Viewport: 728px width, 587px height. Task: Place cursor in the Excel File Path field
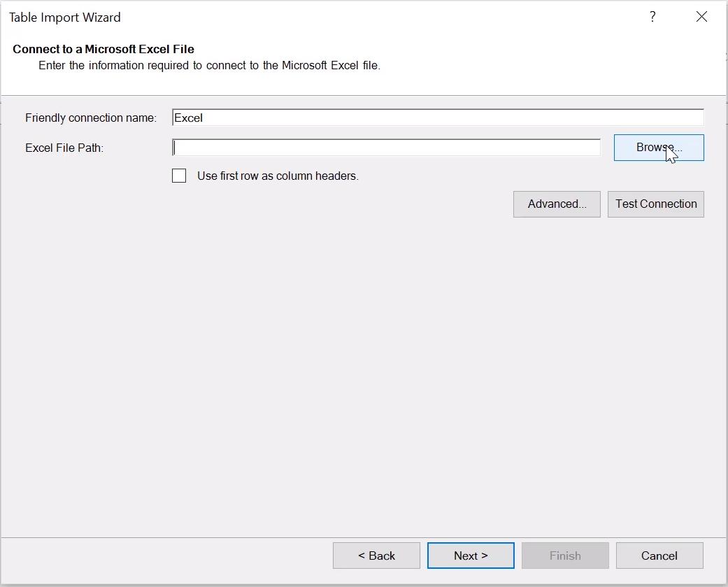point(385,147)
